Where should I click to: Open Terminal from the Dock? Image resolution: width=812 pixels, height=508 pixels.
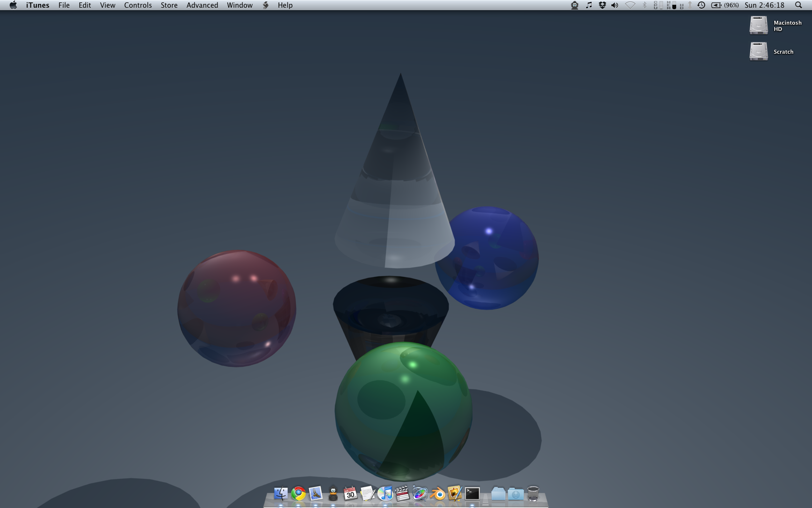click(472, 493)
